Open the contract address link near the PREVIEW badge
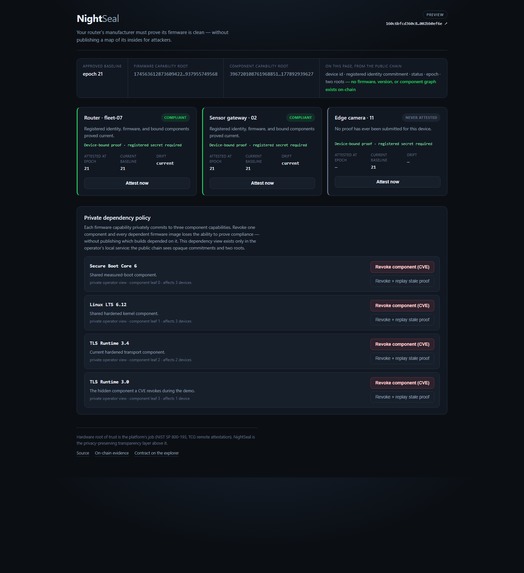 tap(416, 23)
